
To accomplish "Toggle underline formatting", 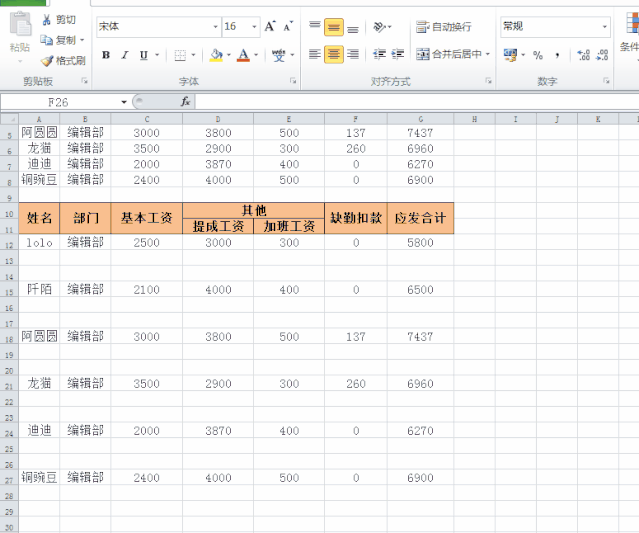I will [143, 55].
